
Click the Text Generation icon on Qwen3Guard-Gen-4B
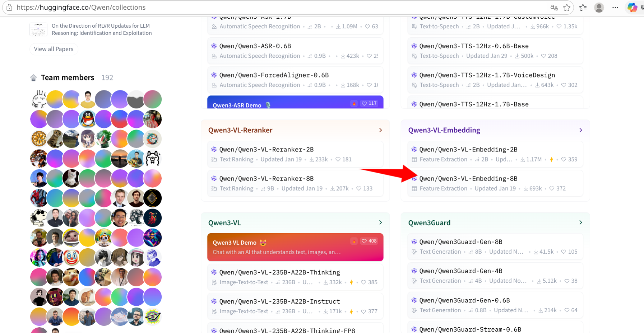(414, 281)
